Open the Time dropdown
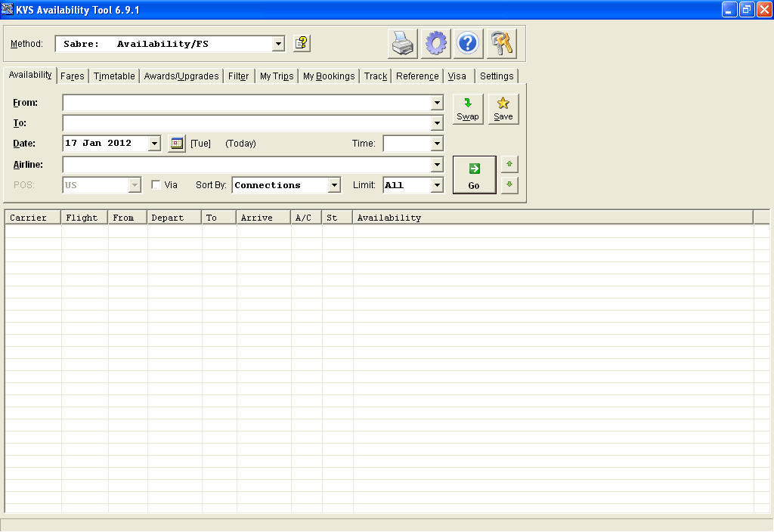The height and width of the screenshot is (532, 774). [437, 144]
